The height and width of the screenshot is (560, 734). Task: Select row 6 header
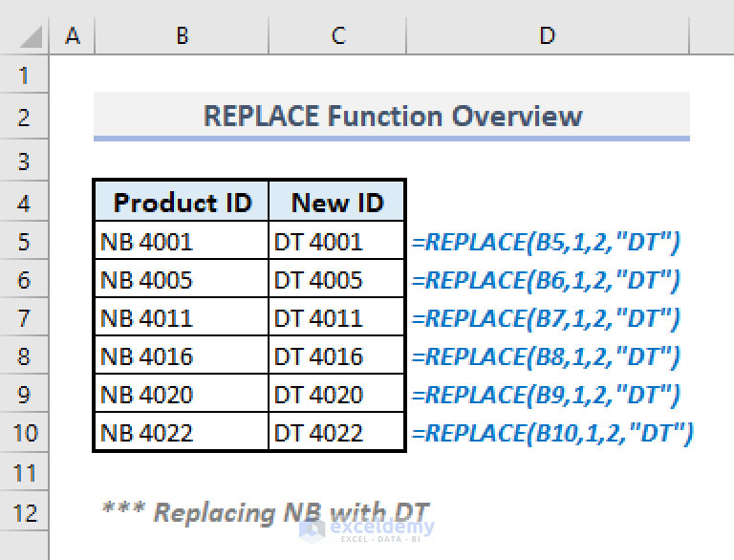(24, 279)
